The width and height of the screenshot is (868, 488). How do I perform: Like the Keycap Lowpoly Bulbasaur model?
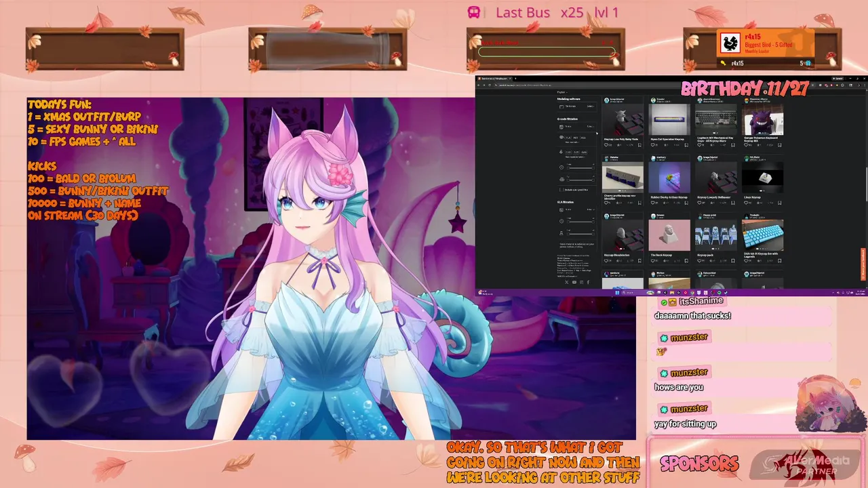coord(699,203)
